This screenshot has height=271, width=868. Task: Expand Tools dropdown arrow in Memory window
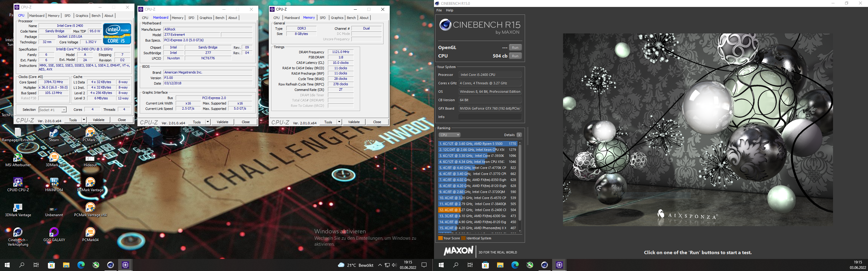pos(339,122)
